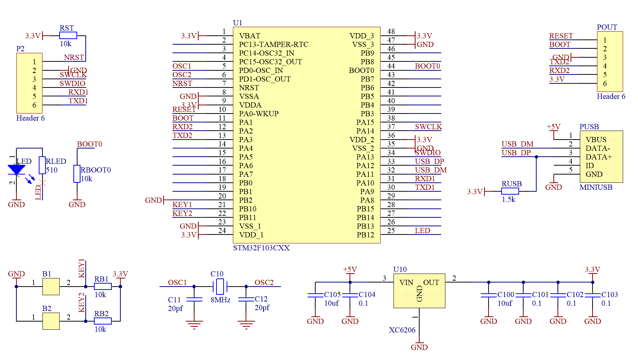
Task: Select the P2 Header 6 connector
Action: click(x=29, y=83)
